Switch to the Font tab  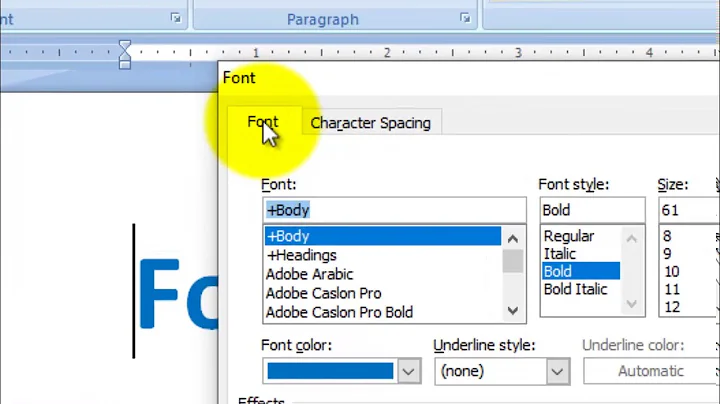coord(263,122)
